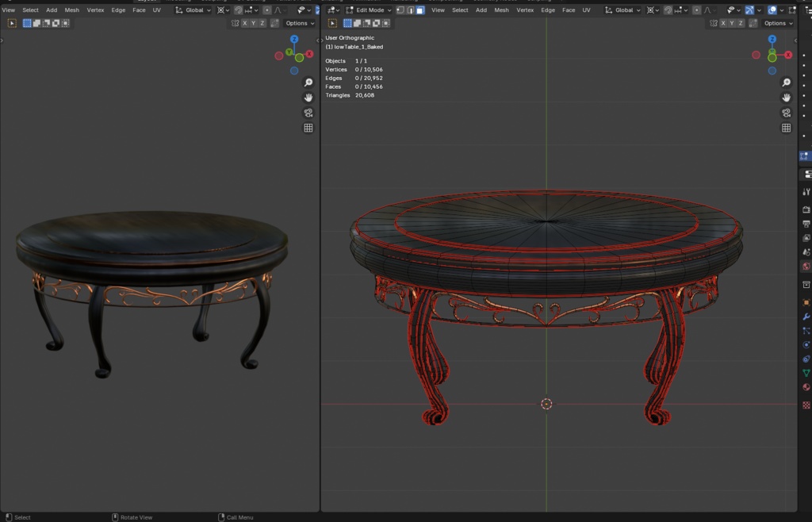Screen dimensions: 812x522
Task: Open the Add menu in right viewport
Action: (x=481, y=10)
